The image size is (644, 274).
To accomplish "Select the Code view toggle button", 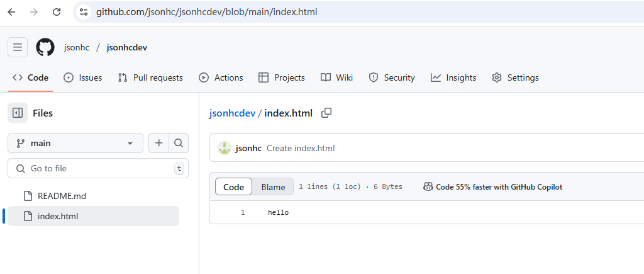I will click(234, 187).
